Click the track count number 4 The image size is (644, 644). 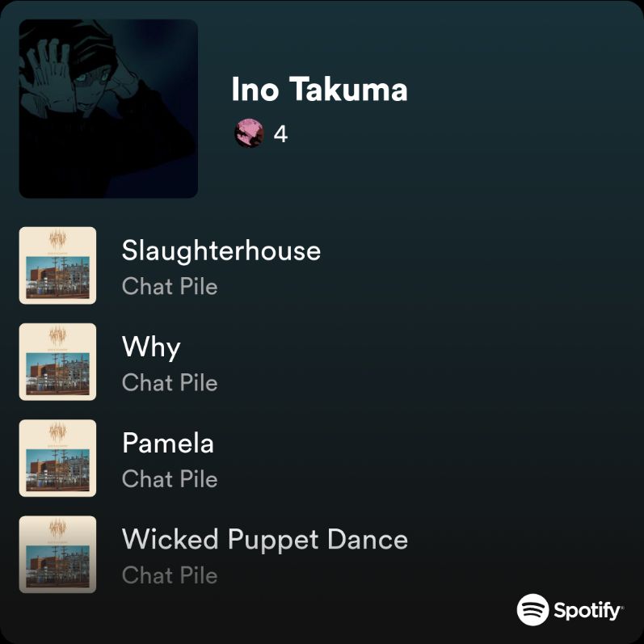coord(280,134)
